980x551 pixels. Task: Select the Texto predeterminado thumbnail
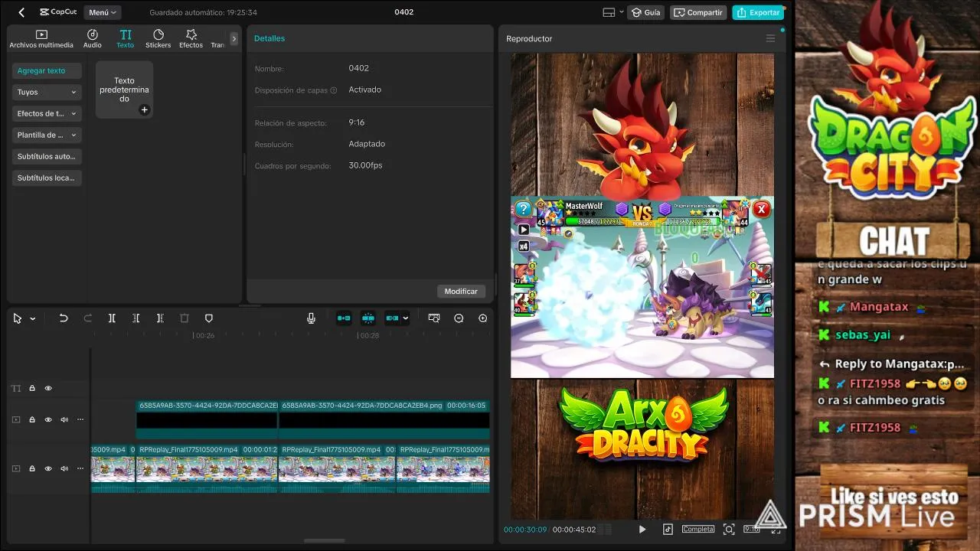pos(124,90)
